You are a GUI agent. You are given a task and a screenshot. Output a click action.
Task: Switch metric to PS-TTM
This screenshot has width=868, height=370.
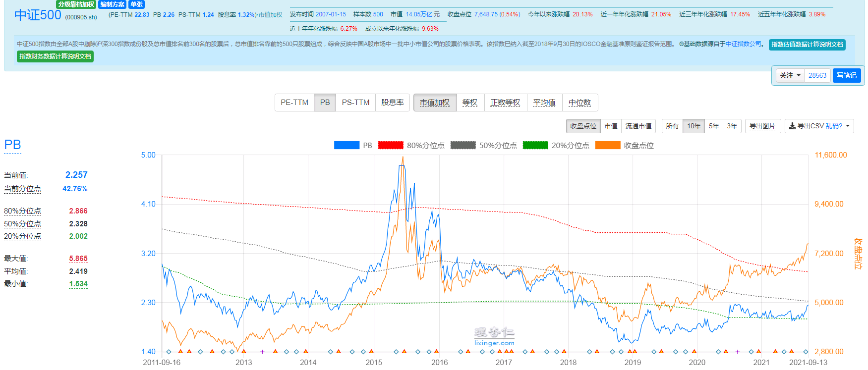[x=356, y=103]
